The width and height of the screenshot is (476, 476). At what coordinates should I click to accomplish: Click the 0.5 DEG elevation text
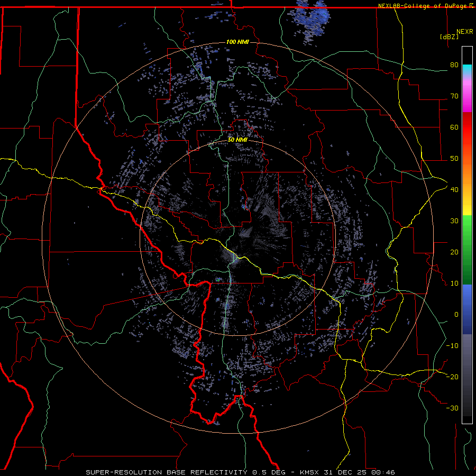click(269, 472)
